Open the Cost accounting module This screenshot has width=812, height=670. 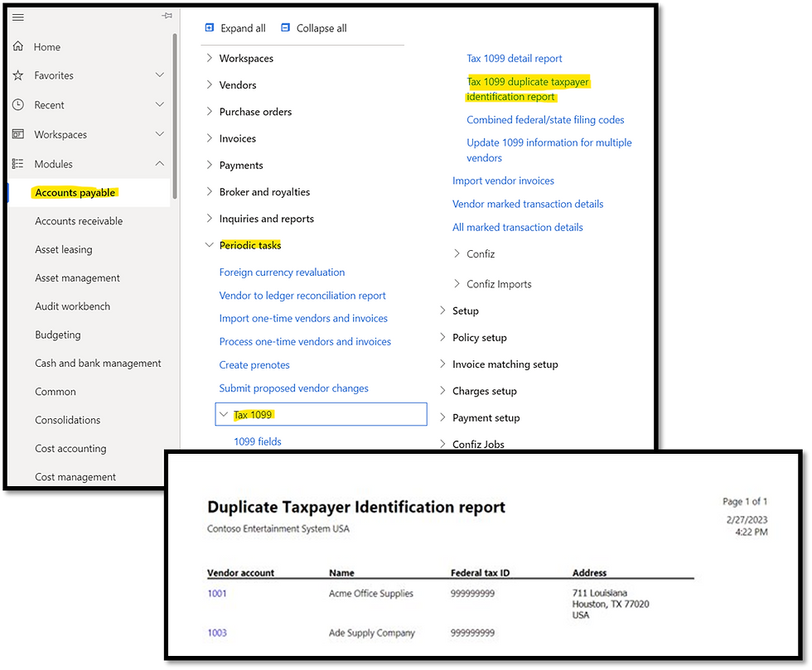pyautogui.click(x=70, y=449)
